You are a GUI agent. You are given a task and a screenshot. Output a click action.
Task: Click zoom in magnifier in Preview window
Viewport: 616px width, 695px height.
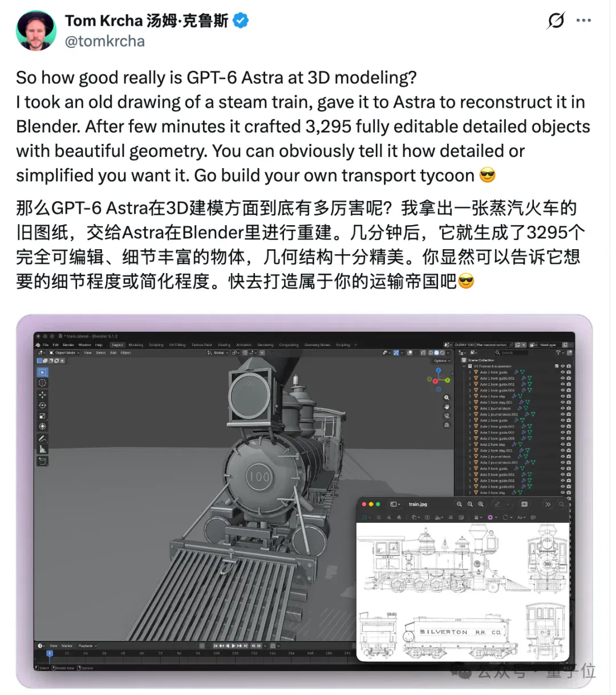click(481, 504)
